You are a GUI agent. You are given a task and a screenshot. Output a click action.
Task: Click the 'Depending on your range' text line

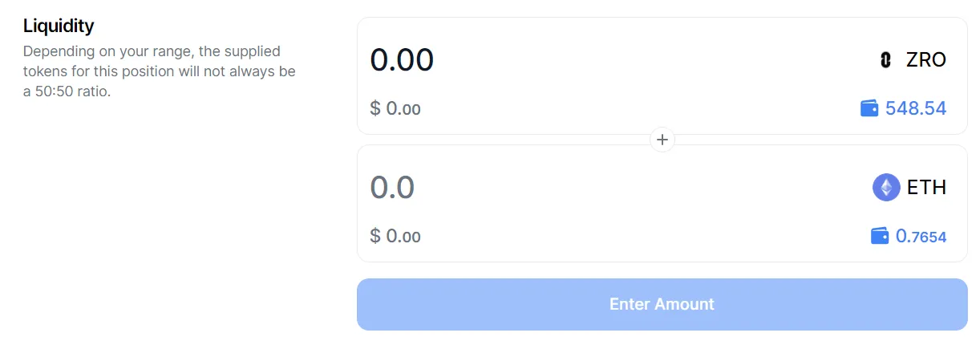pyautogui.click(x=152, y=51)
